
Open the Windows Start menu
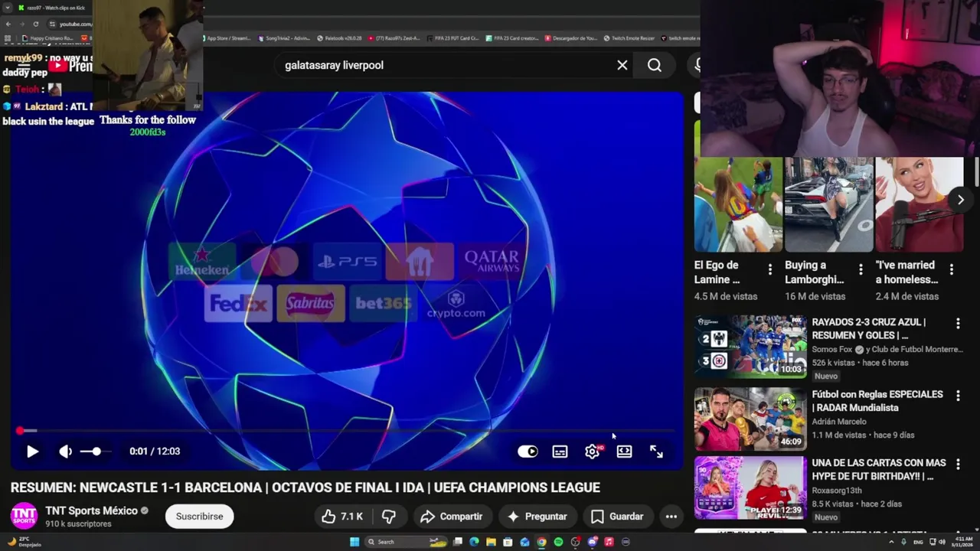coord(354,542)
